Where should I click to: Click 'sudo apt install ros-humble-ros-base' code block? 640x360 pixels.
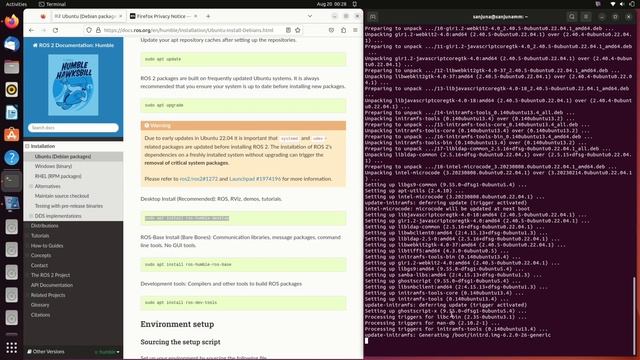tap(243, 264)
